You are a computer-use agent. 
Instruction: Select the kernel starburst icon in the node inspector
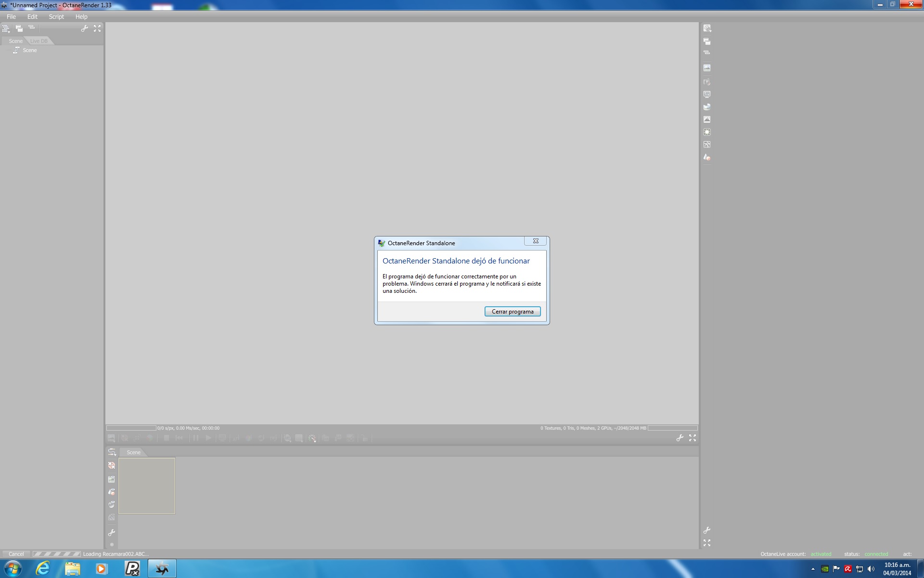pos(707,132)
